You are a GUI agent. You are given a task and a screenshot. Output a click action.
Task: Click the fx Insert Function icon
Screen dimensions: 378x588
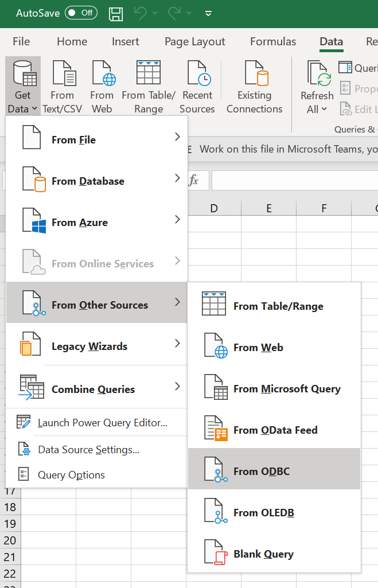pos(193,180)
